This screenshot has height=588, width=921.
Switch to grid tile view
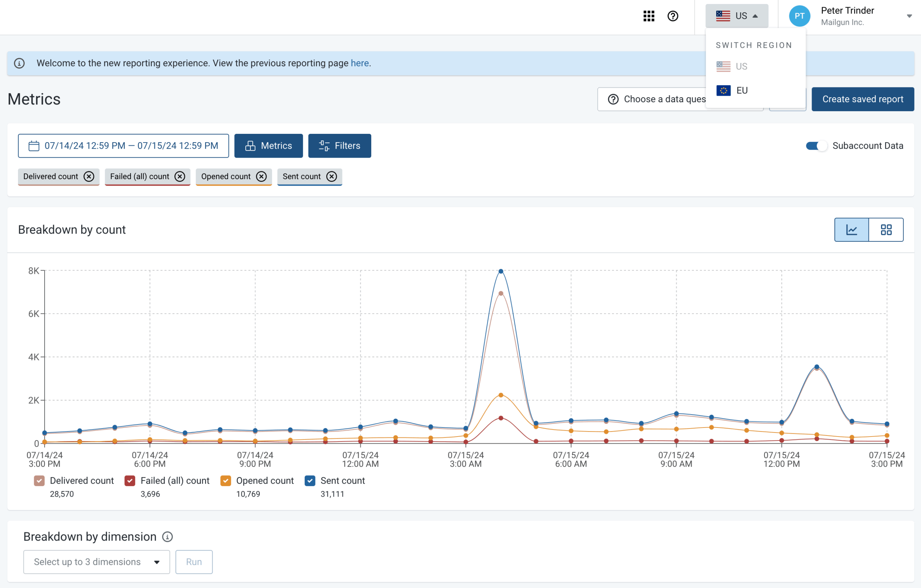886,230
